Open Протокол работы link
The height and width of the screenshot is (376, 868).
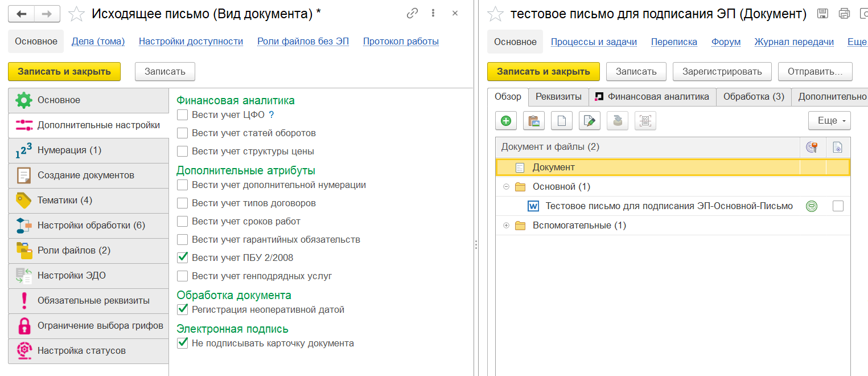click(x=401, y=42)
